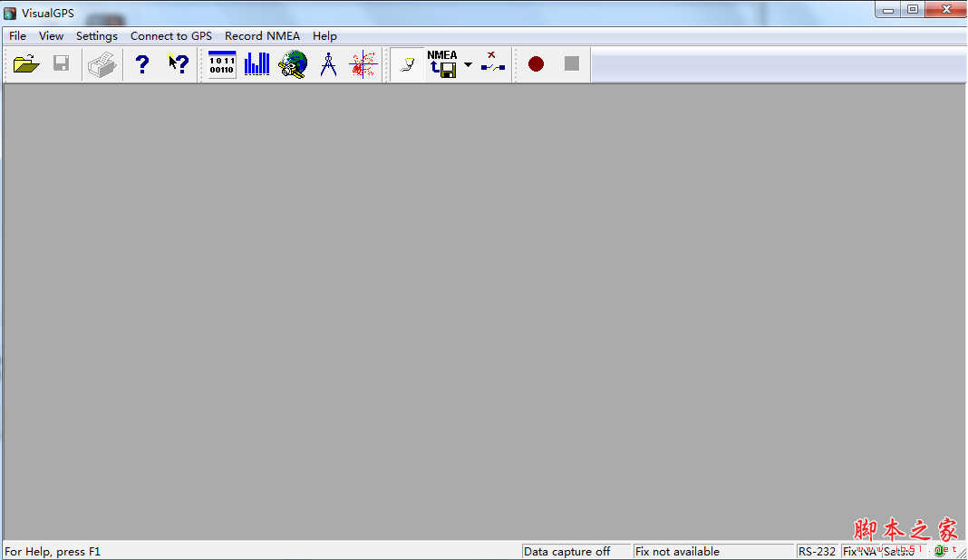Expand the NMEA logging dropdown arrow
The image size is (968, 560).
click(468, 64)
